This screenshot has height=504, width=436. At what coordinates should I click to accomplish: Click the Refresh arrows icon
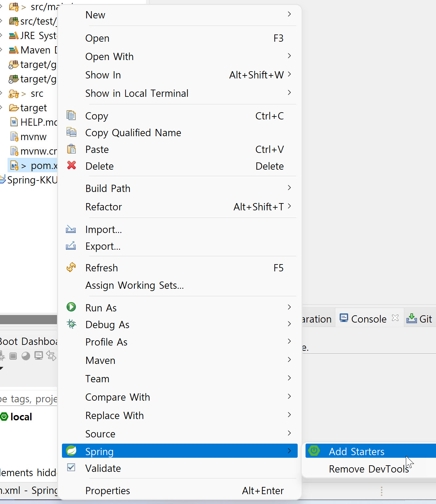tap(71, 267)
